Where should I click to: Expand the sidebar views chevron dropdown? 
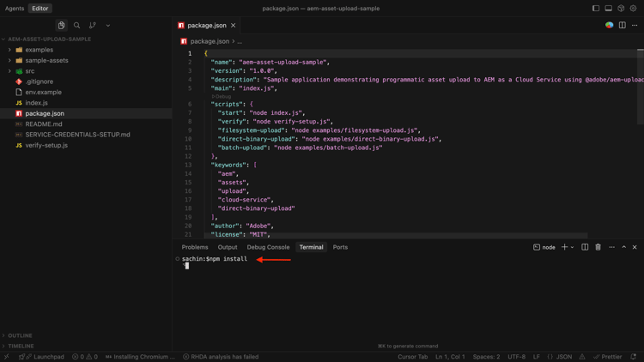[x=108, y=26]
